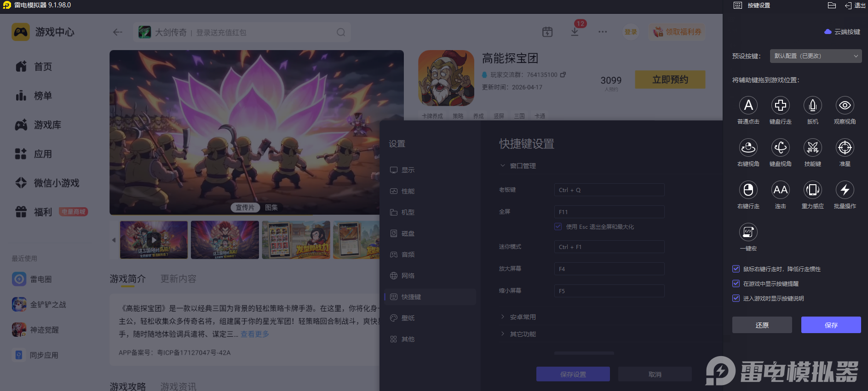This screenshot has width=868, height=391.
Task: Toggle 鼠标右键行走时，降低行走惯性 checkbox
Action: pyautogui.click(x=736, y=269)
